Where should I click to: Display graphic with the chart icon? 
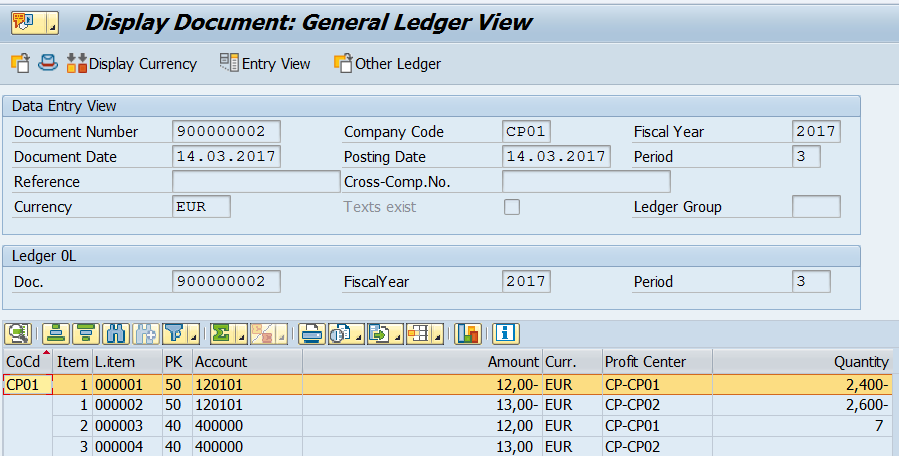pos(468,333)
